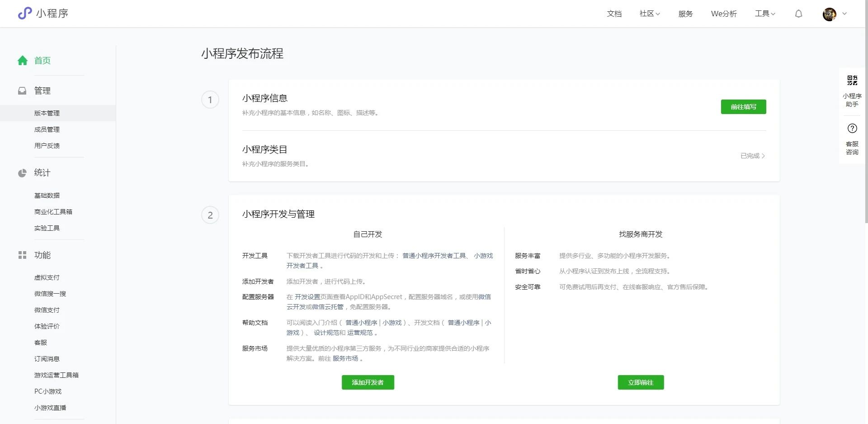Open 文档 in the top navigation
This screenshot has height=424, width=868.
coord(614,14)
